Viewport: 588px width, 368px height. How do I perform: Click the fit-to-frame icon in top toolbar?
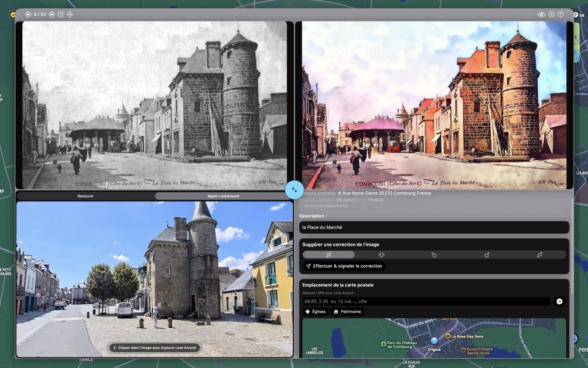(x=60, y=14)
